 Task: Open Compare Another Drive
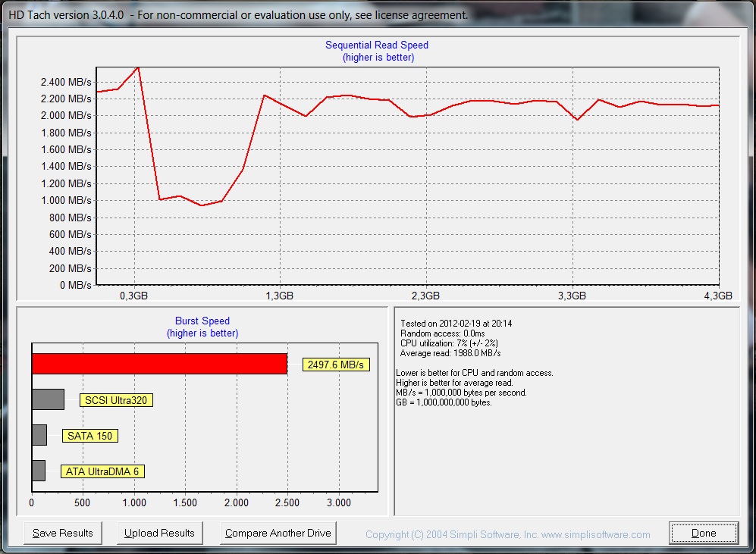point(278,533)
